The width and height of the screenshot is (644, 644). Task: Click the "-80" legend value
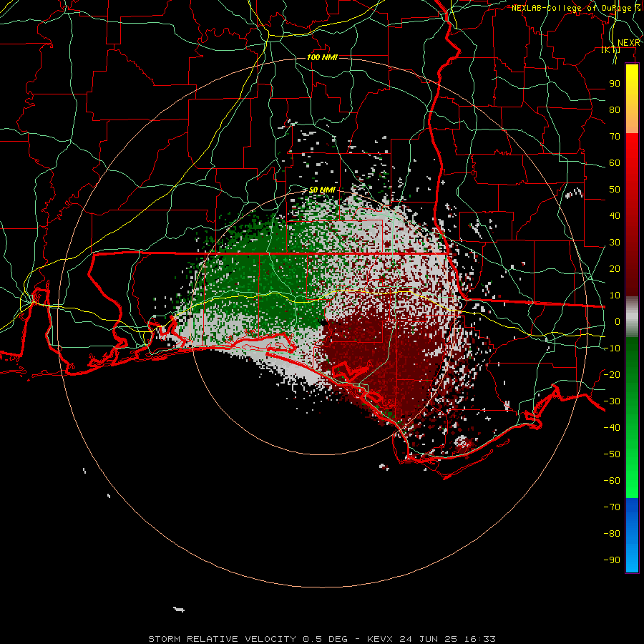612,534
